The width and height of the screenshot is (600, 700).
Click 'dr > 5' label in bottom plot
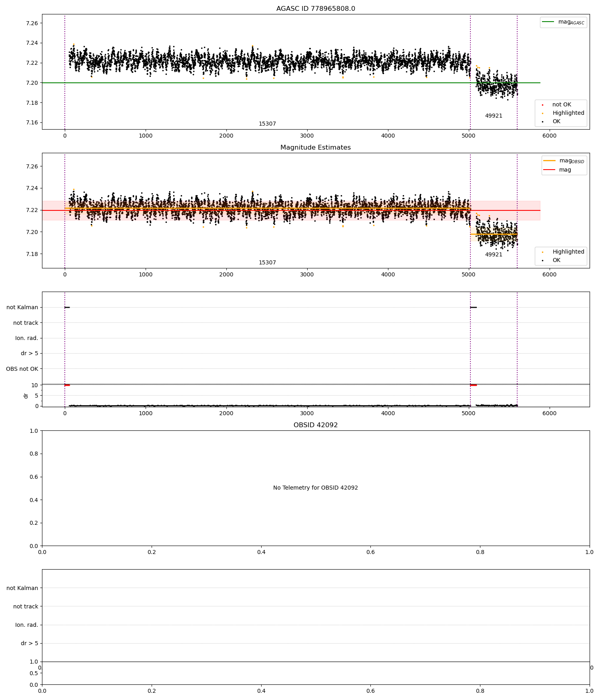click(x=30, y=643)
